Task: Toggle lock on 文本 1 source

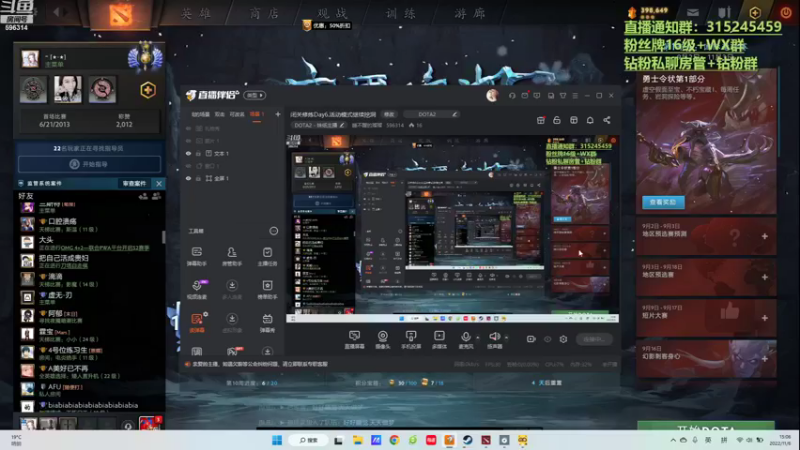Action: click(198, 154)
